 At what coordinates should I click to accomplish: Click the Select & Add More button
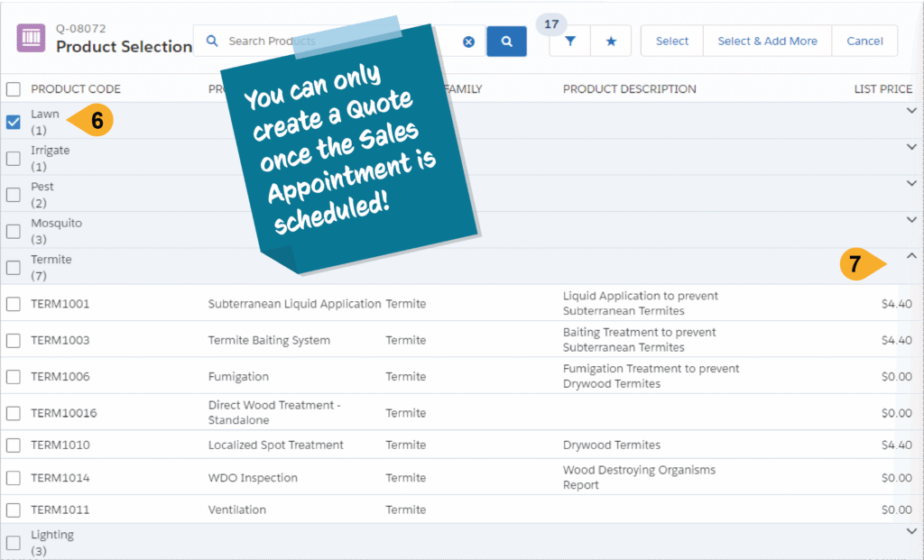pyautogui.click(x=767, y=41)
